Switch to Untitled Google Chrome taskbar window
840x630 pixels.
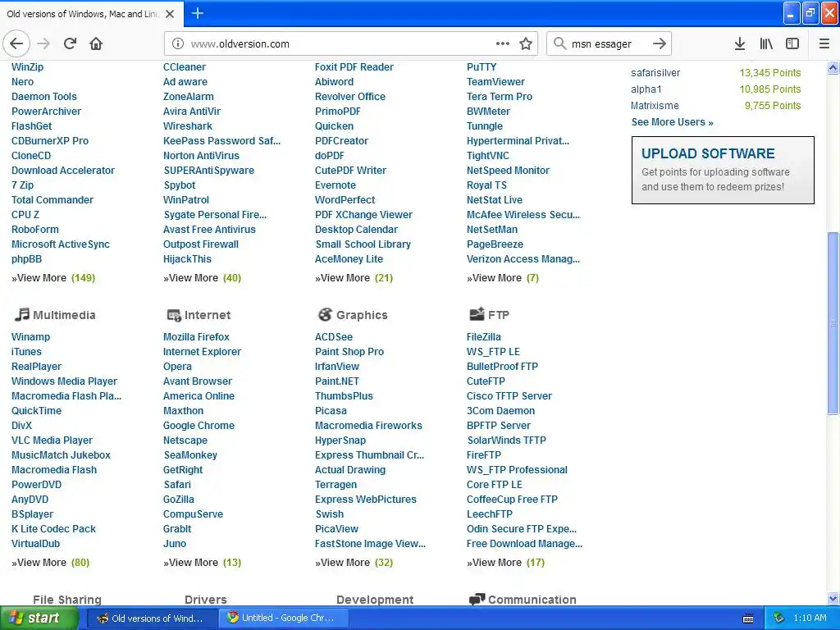tap(283, 618)
